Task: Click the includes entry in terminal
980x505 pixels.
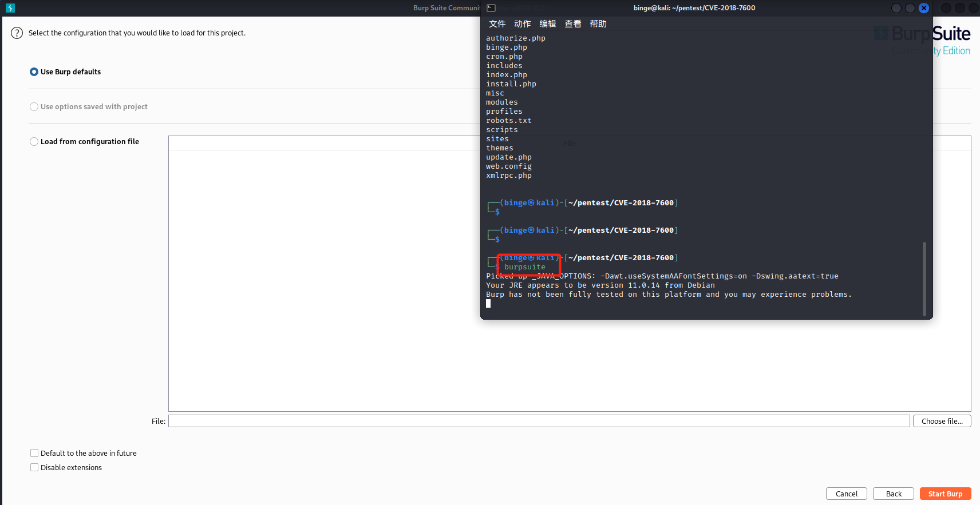Action: 504,66
